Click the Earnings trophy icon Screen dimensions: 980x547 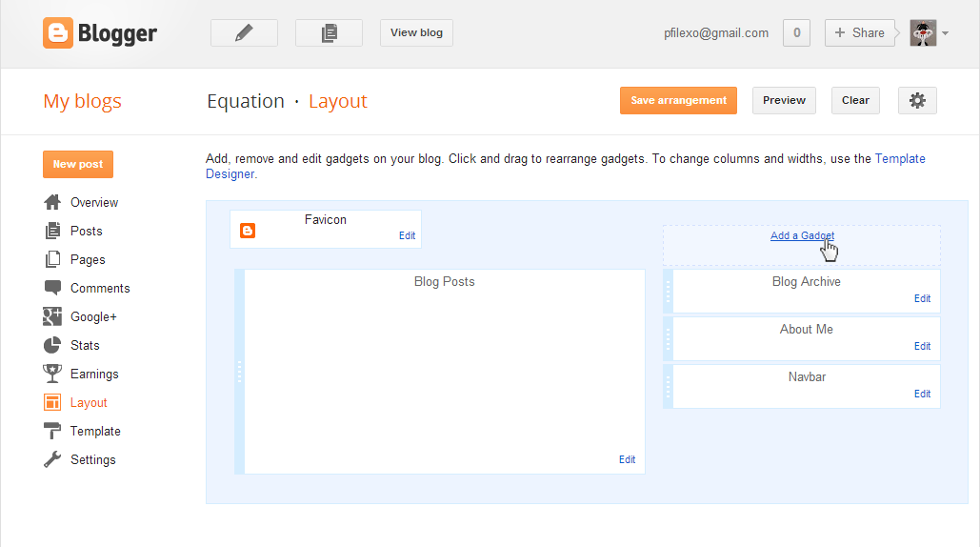click(53, 374)
